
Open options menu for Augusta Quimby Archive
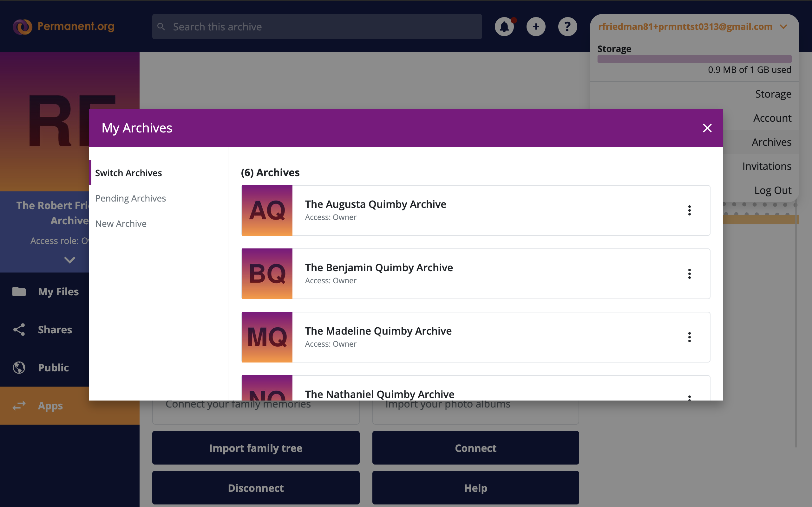(x=689, y=210)
